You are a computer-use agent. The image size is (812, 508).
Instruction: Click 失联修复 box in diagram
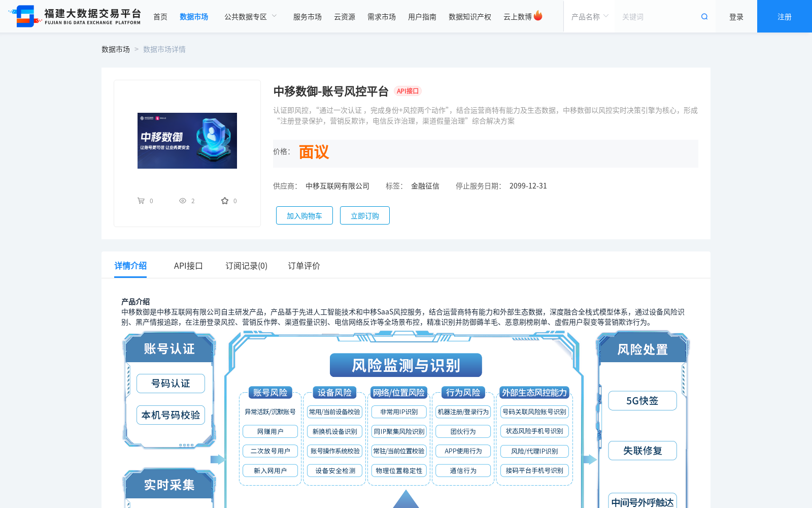click(642, 451)
